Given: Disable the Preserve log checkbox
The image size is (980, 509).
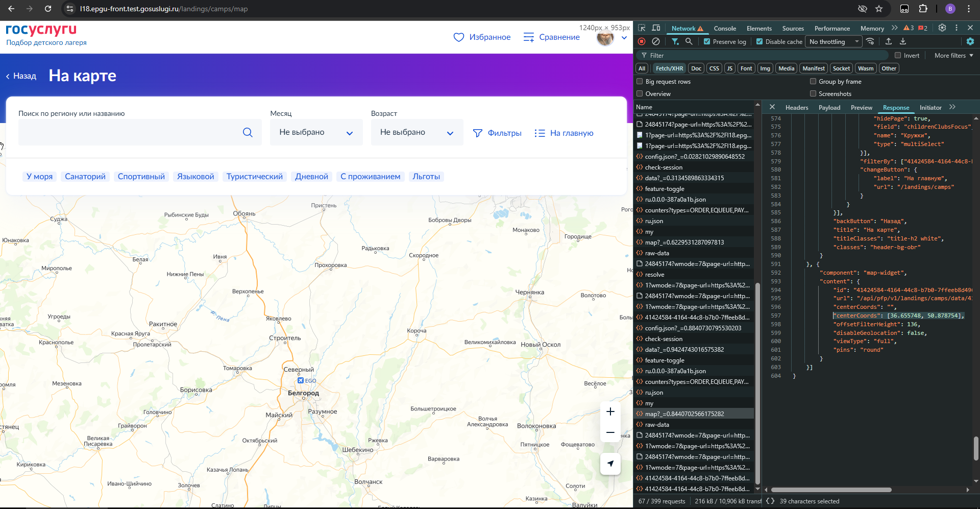Looking at the screenshot, I should pos(707,42).
